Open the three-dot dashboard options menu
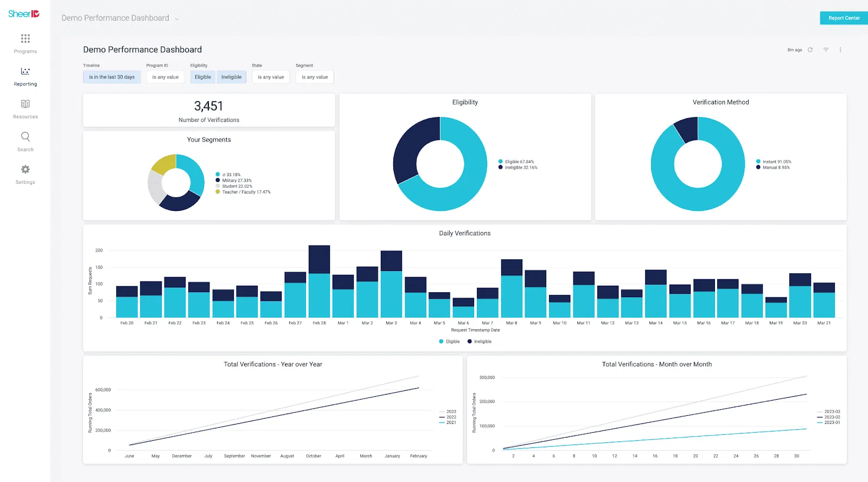 tap(840, 50)
